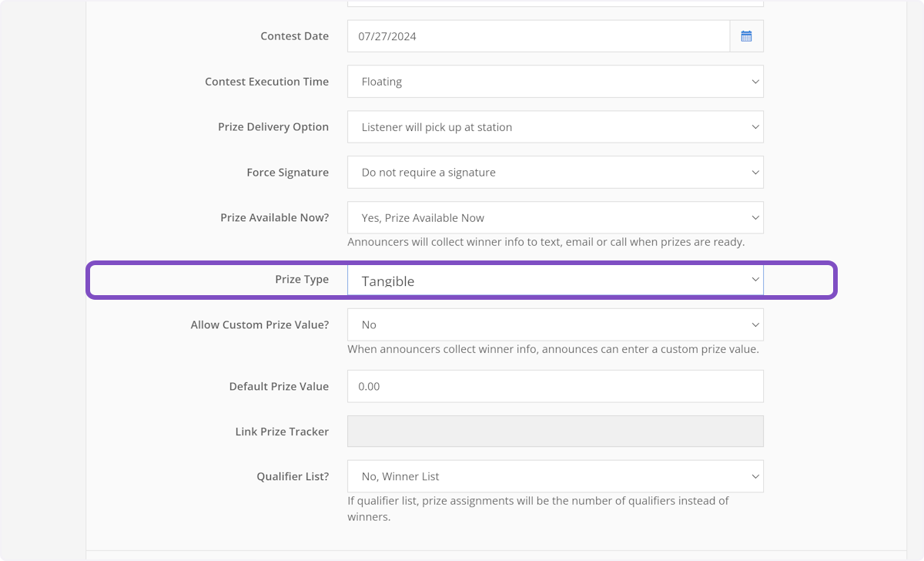Open the 'No, Winner List' qualifier dropdown
The height and width of the screenshot is (561, 924).
[554, 477]
